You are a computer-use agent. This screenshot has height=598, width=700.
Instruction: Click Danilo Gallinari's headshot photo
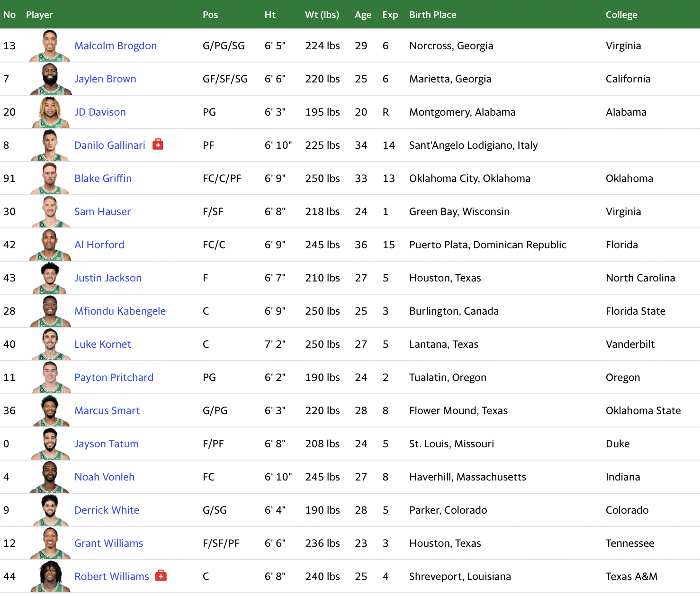50,145
